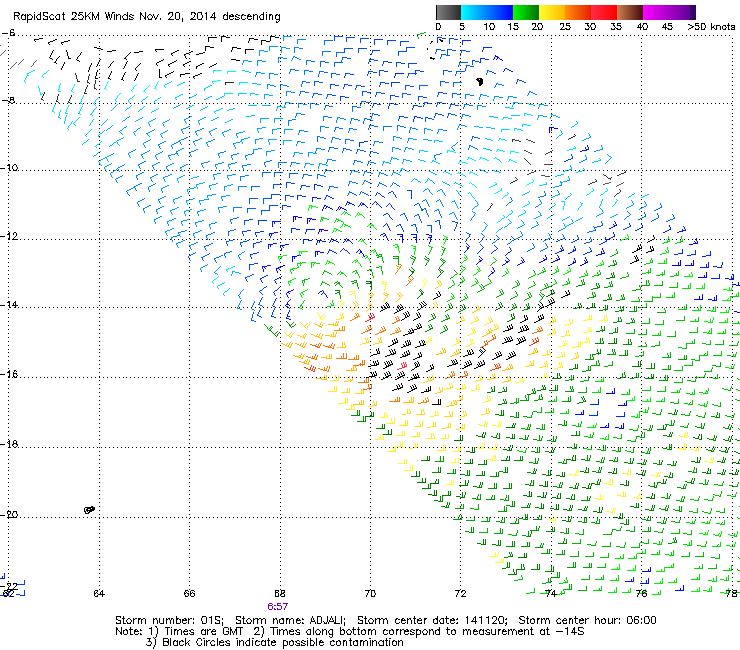The height and width of the screenshot is (650, 740).
Task: Click the '-18' latitude axis label
Action: point(9,444)
